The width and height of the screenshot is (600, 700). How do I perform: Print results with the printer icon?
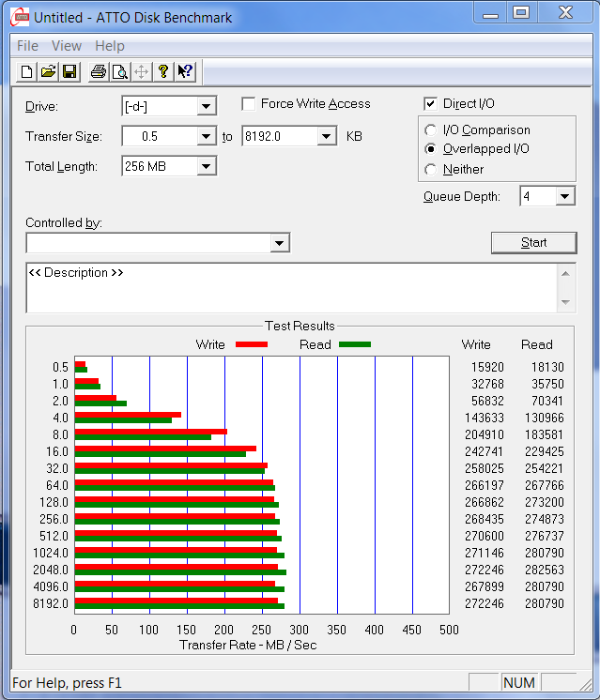99,71
